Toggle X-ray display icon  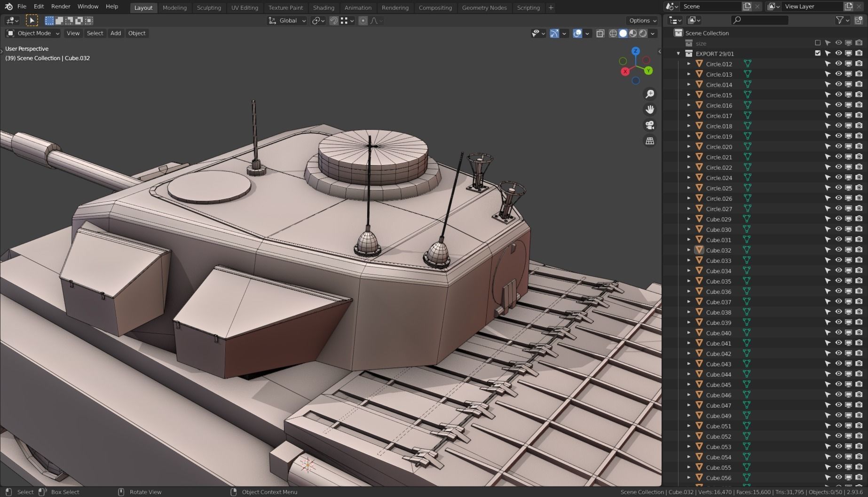[600, 33]
